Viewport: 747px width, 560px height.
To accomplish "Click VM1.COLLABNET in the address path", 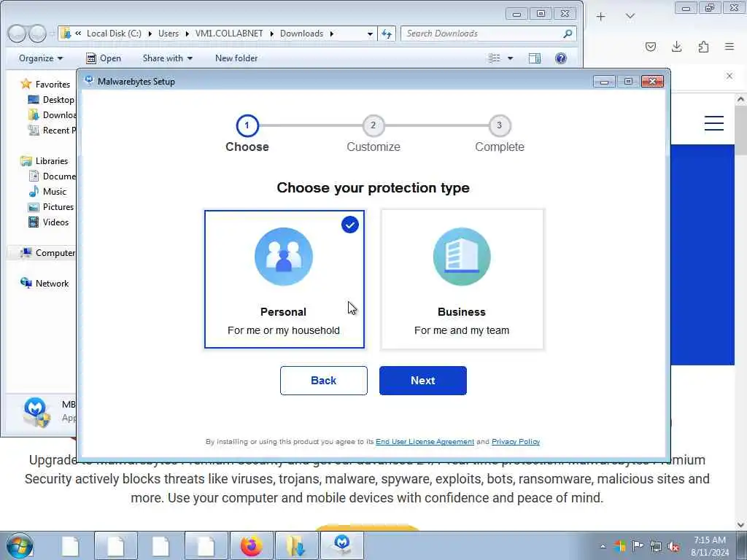I will 229,34.
